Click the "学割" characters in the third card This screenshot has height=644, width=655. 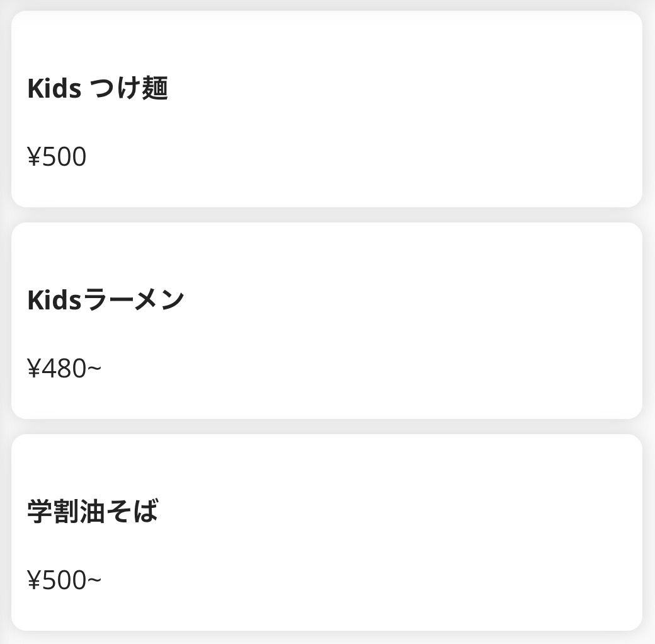pos(49,512)
